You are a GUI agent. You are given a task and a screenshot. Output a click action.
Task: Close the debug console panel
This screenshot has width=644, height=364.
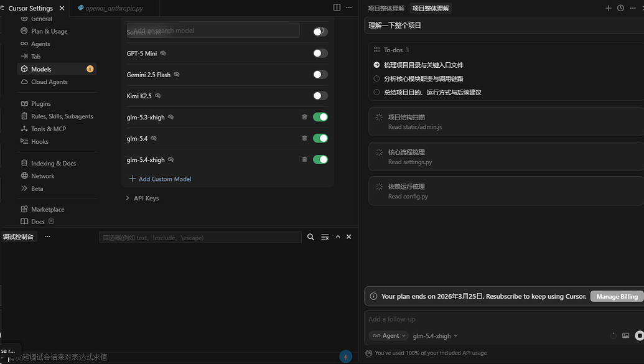point(348,237)
